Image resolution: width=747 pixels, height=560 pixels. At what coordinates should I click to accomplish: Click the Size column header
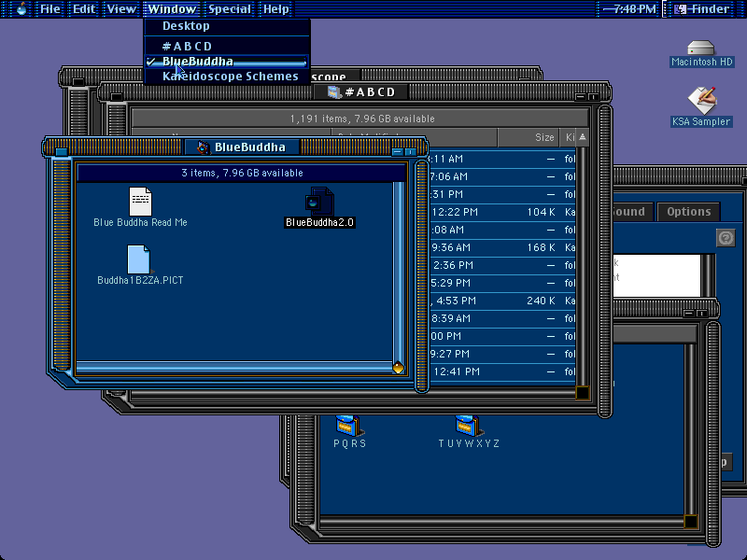528,137
